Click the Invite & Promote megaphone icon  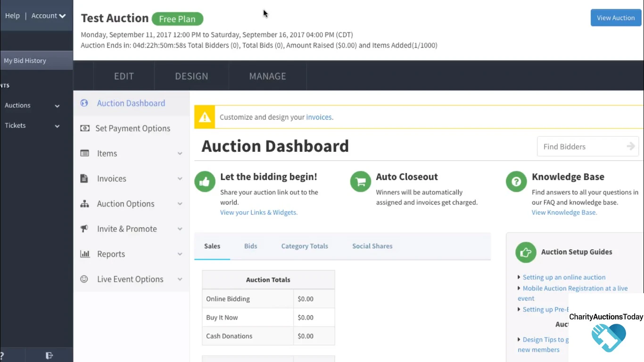pyautogui.click(x=84, y=229)
